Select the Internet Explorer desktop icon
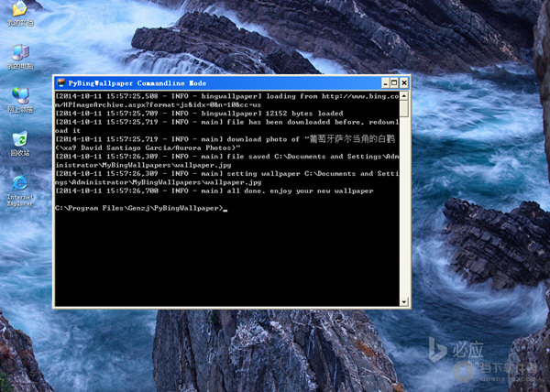550x392 pixels. 20,191
